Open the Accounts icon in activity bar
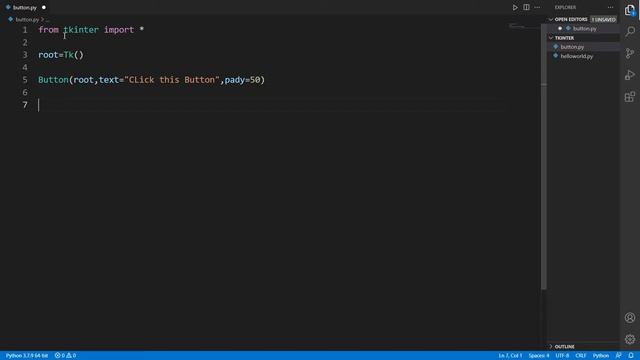Viewport: 640px width, 360px height. coord(630,318)
